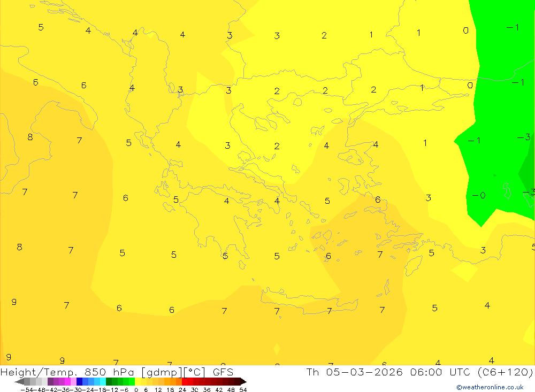Click the legend label 36
The height and width of the screenshot is (392, 535).
pyautogui.click(x=207, y=390)
